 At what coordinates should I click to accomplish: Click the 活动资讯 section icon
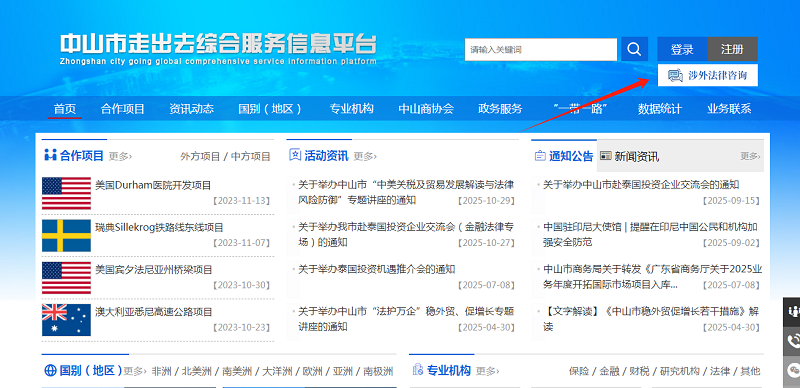tap(295, 155)
